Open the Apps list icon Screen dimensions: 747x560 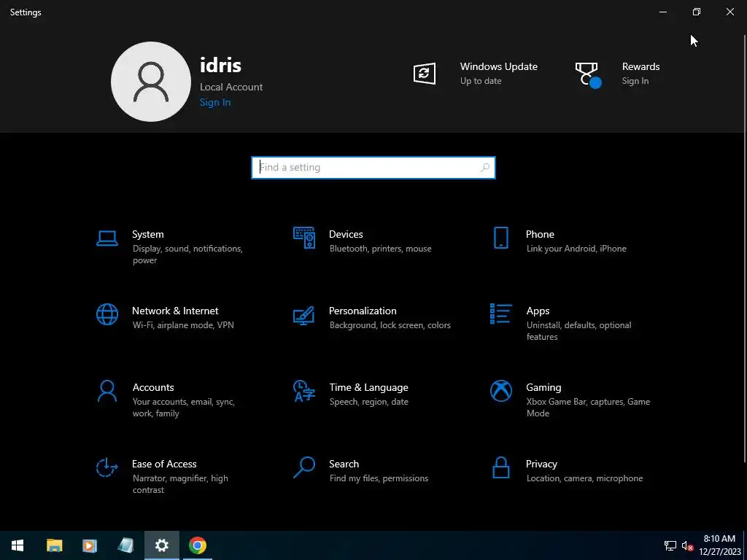[x=500, y=314]
